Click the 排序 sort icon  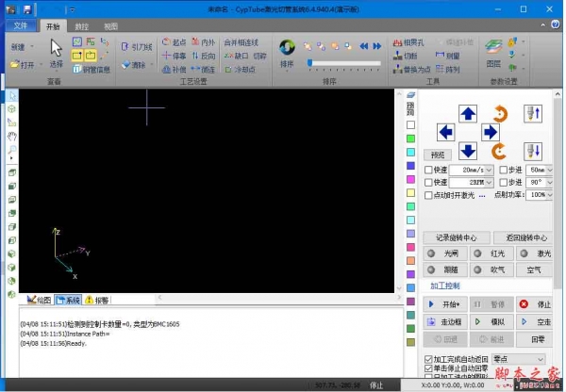(x=287, y=54)
